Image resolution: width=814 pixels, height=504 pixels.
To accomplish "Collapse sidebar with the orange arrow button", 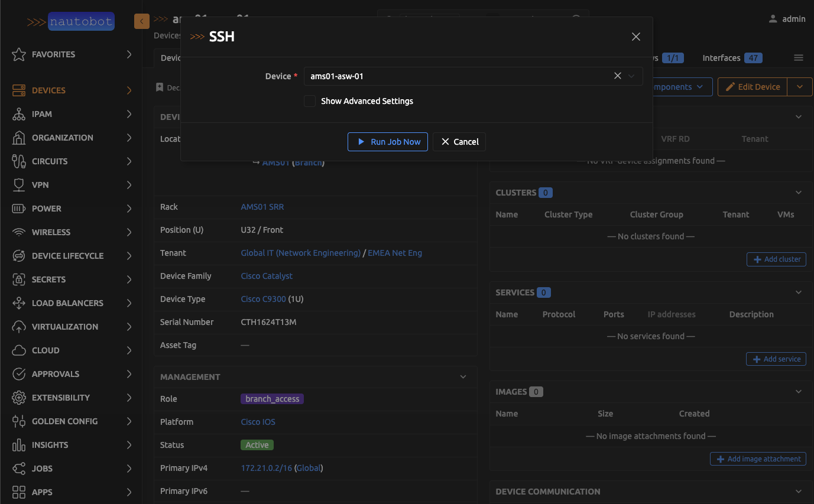I will tap(141, 21).
